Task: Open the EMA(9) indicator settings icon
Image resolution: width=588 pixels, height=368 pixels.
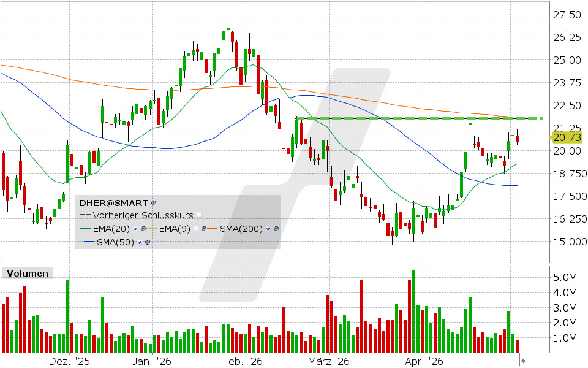Action: click(204, 229)
